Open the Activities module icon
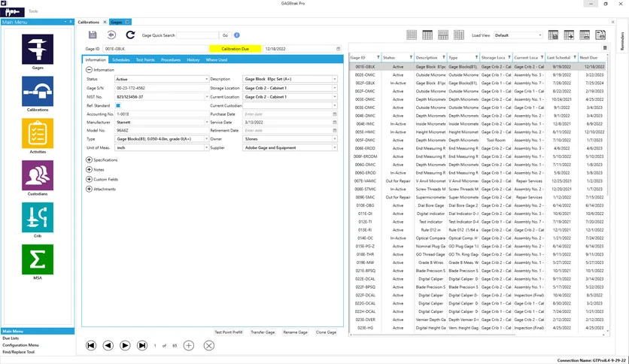The image size is (629, 364). pyautogui.click(x=38, y=134)
